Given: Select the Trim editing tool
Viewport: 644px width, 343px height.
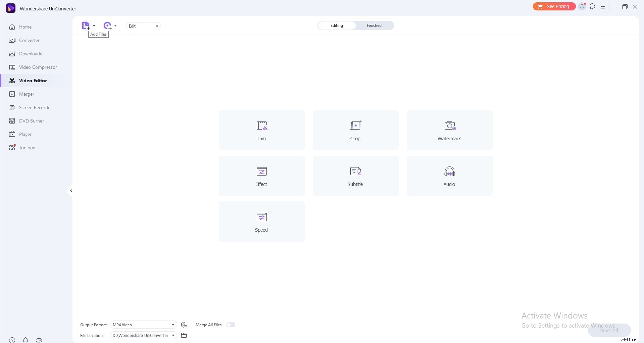Looking at the screenshot, I should coord(261,130).
